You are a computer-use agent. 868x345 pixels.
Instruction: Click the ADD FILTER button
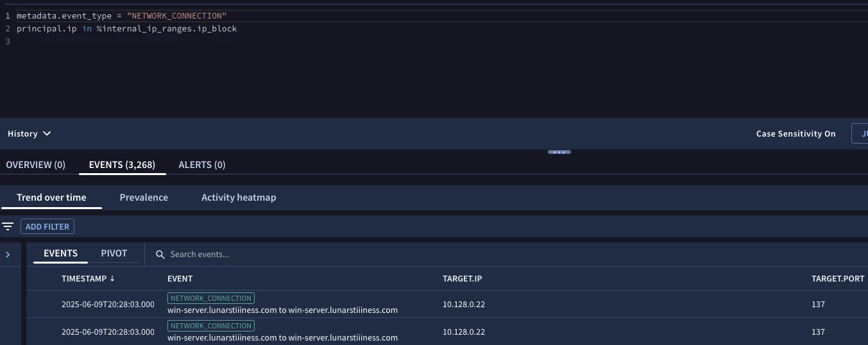click(47, 226)
